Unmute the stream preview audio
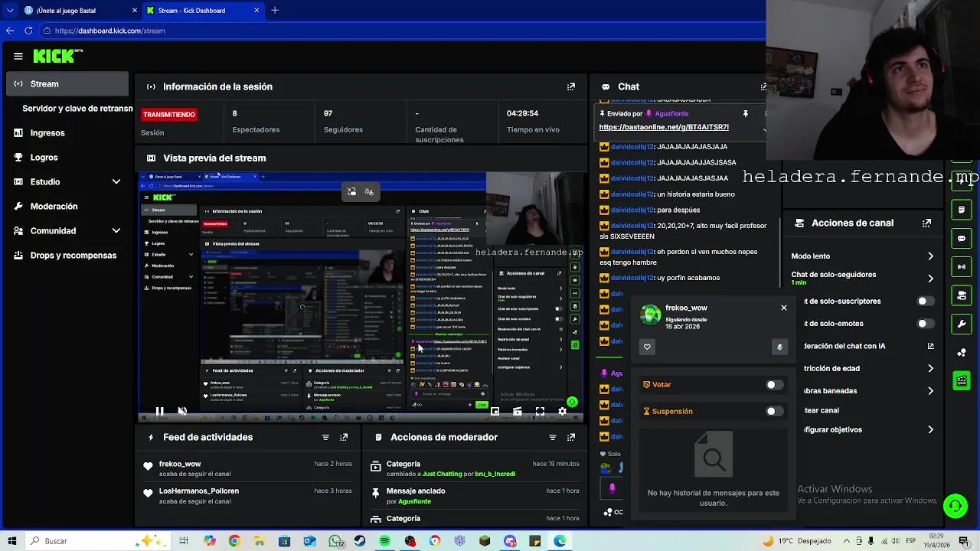This screenshot has width=980, height=551. point(182,411)
